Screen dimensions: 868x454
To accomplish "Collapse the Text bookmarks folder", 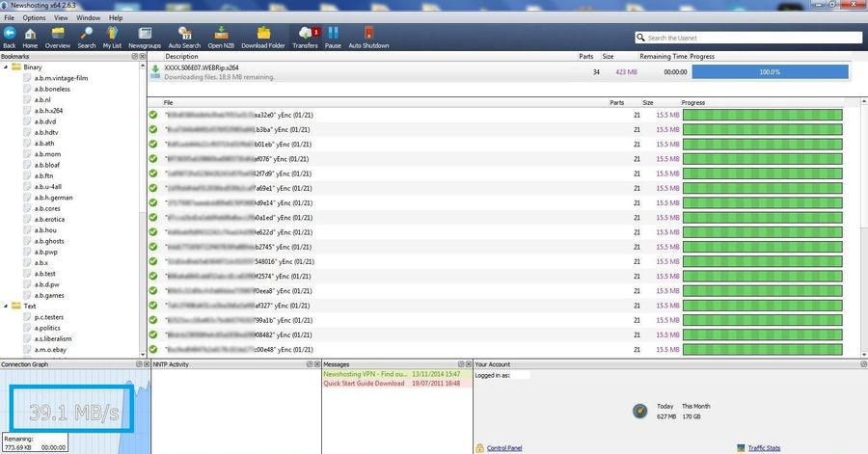I will pyautogui.click(x=5, y=306).
